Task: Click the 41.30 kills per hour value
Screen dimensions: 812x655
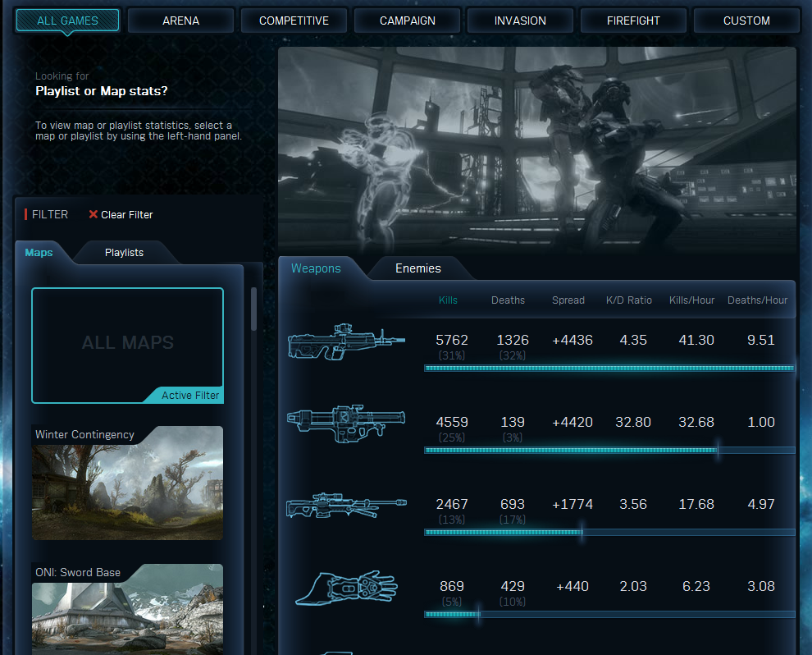Action: pos(696,340)
